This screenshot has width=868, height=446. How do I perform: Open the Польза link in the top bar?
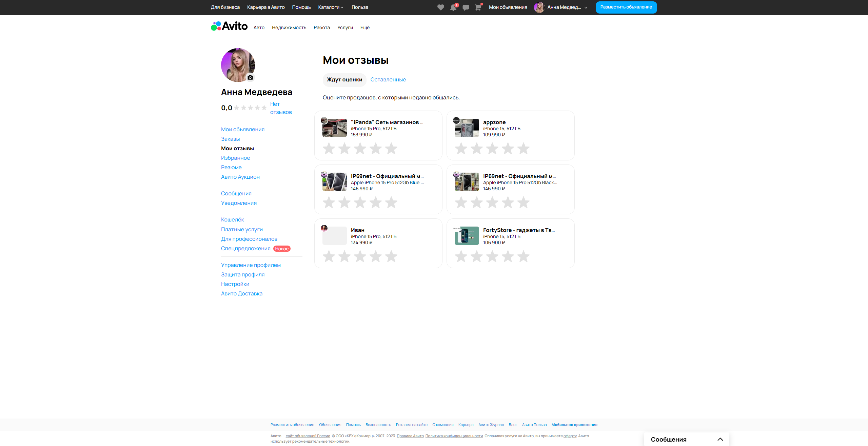click(x=360, y=7)
